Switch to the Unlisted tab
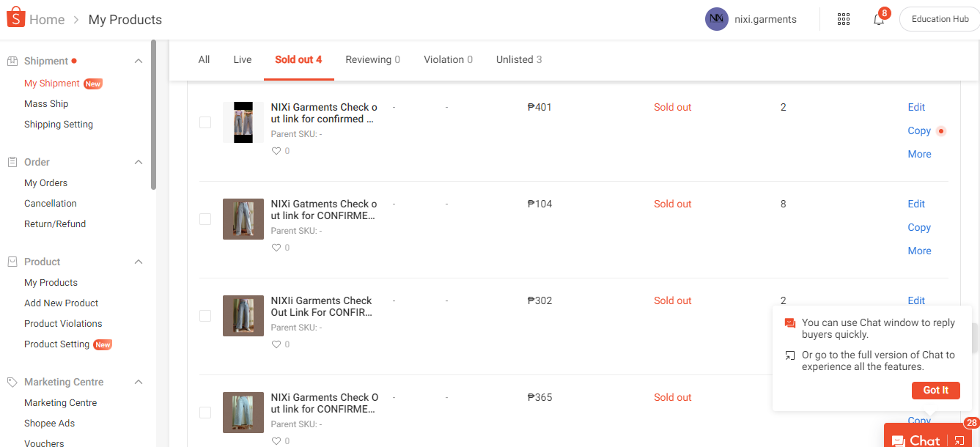The width and height of the screenshot is (980, 447). tap(518, 59)
